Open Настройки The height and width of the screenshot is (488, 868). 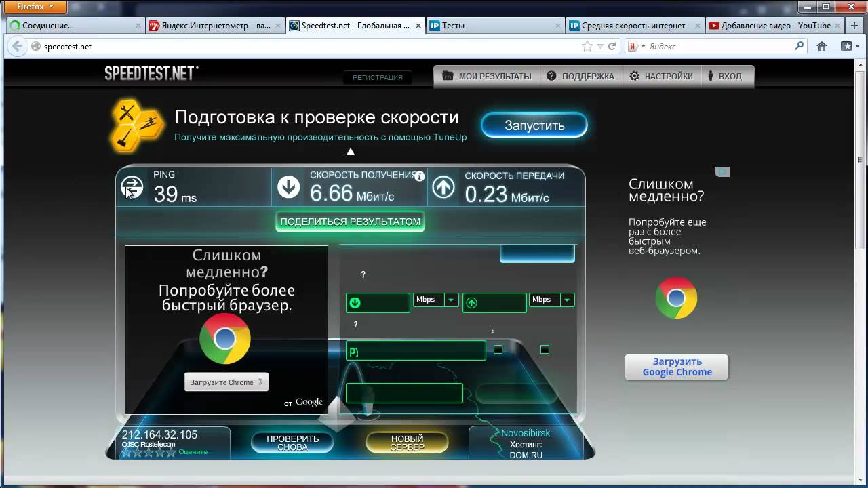pyautogui.click(x=661, y=76)
